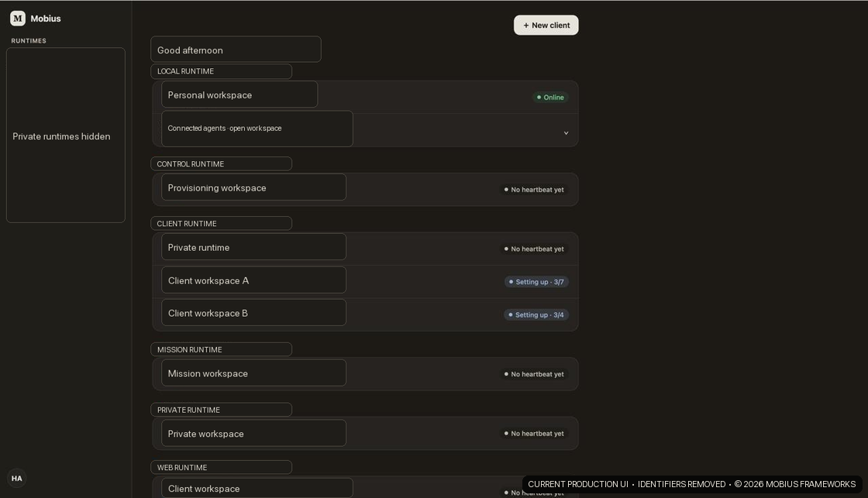Open Client workspace under Web Runtime

(365, 488)
